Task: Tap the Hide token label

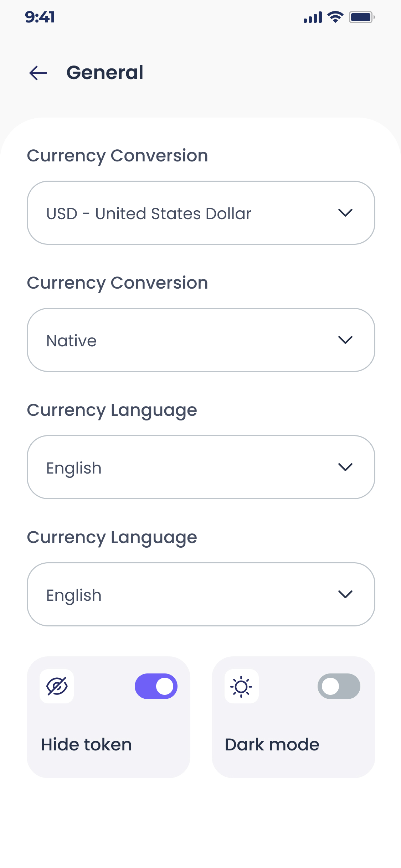Action: pyautogui.click(x=86, y=745)
